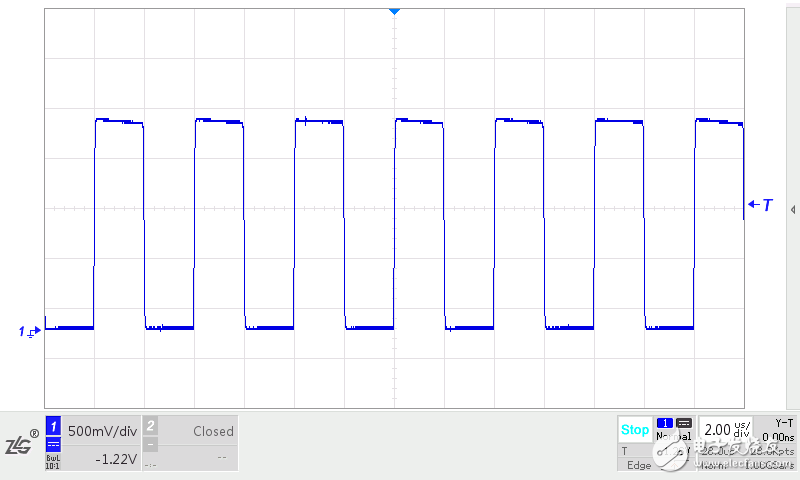Open the Y-T display mode setting
The image size is (800, 480).
pos(784,423)
